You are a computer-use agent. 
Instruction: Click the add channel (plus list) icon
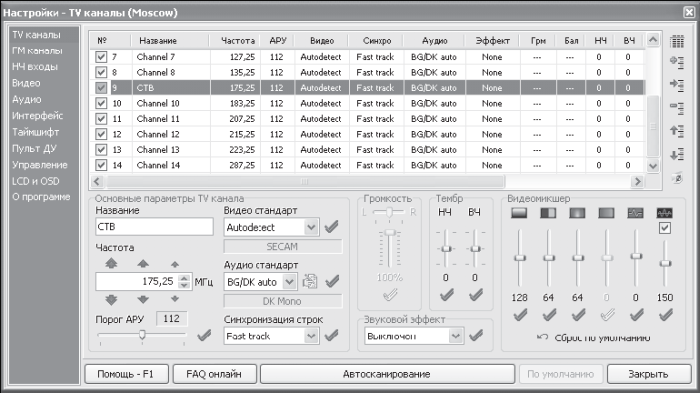677,62
